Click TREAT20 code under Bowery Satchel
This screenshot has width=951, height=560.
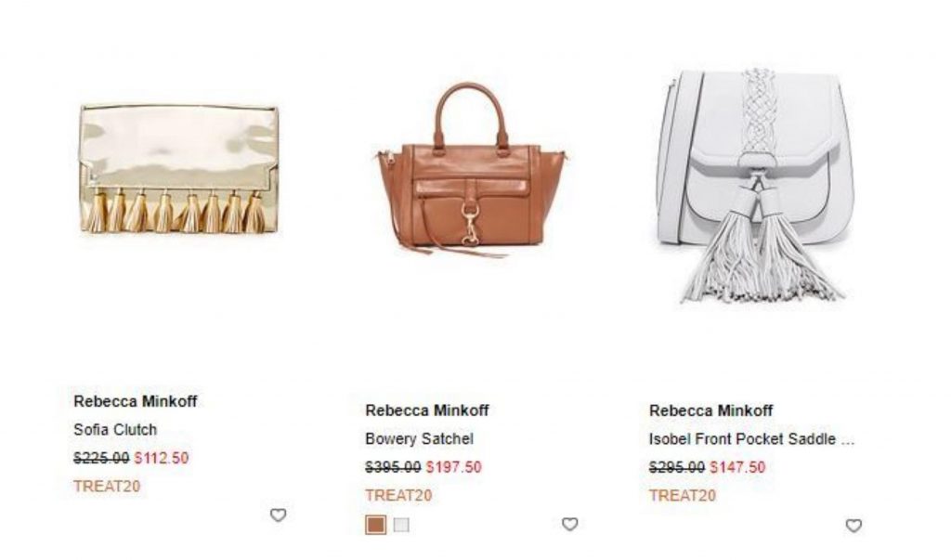(x=398, y=495)
